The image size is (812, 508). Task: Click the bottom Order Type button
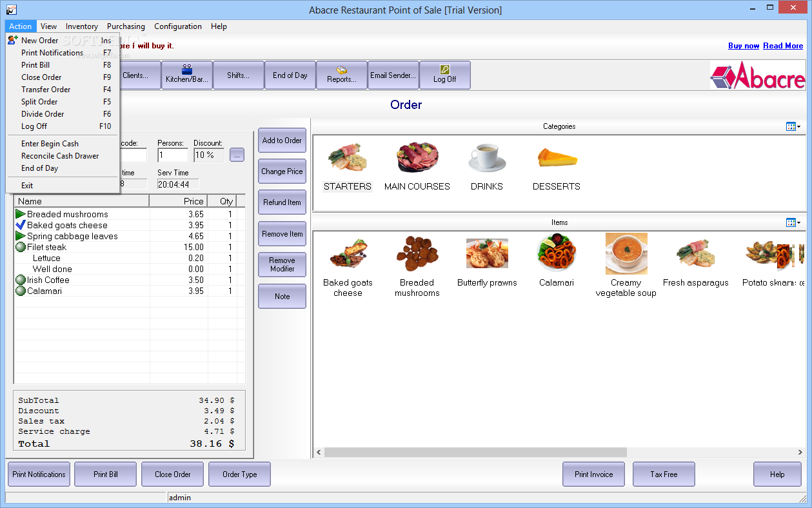pos(239,474)
